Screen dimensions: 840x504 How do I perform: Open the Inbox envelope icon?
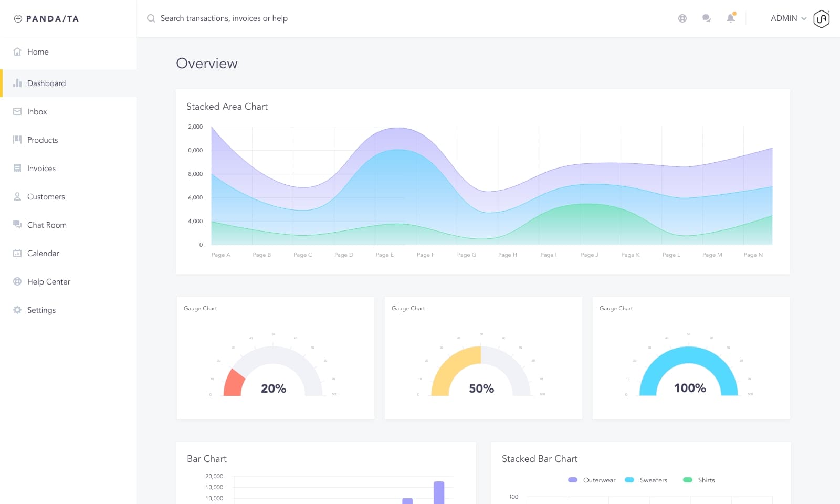(x=17, y=111)
